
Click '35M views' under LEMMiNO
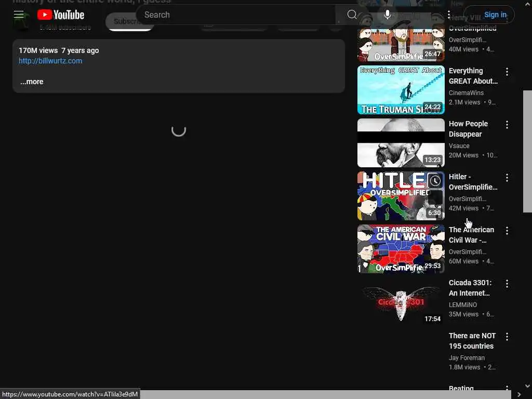(x=463, y=314)
